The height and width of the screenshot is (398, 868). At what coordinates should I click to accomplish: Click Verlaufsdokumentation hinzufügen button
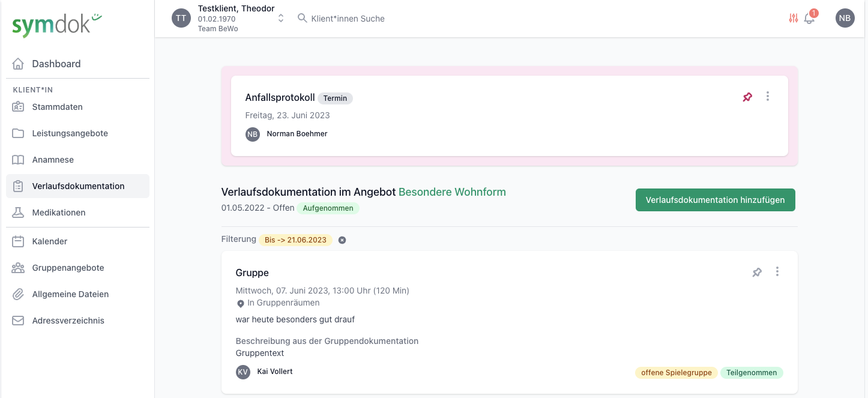(715, 200)
